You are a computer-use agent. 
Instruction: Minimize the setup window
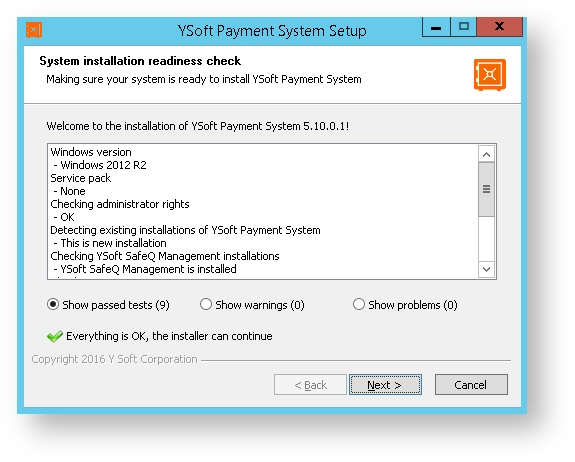(436, 27)
